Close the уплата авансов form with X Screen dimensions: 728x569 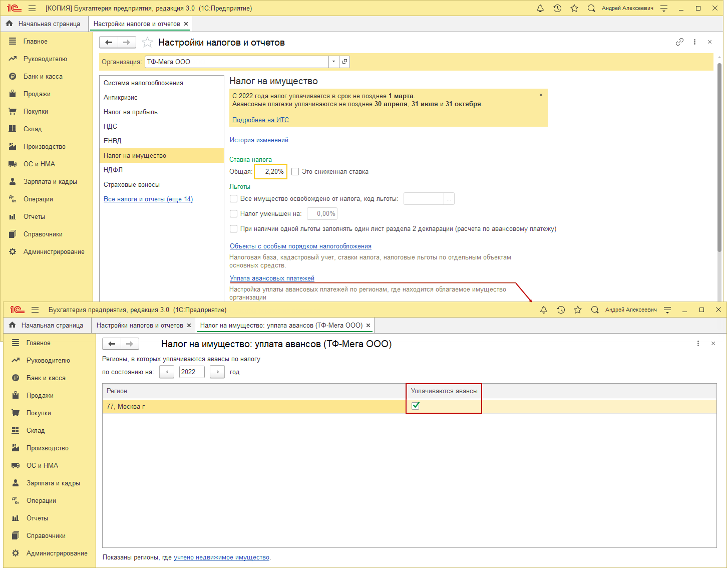tap(713, 344)
